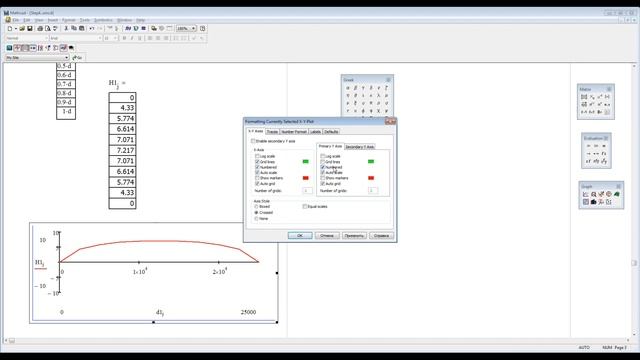
Task: Select the Zoom tool in the Graph palette
Action: click(x=593, y=194)
